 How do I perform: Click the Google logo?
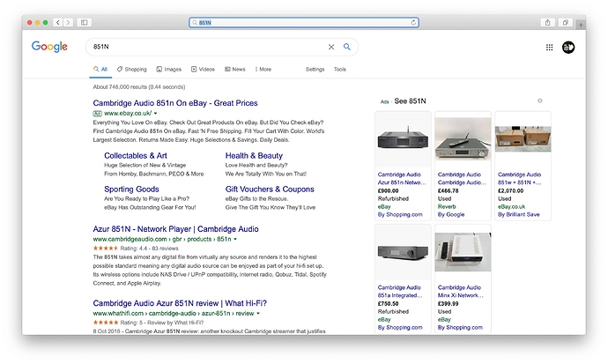point(49,47)
